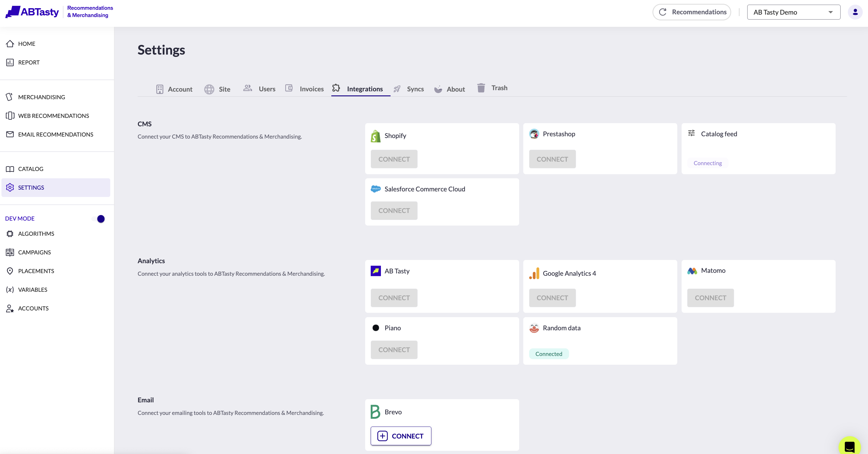The width and height of the screenshot is (868, 454).
Task: Click the Recommendations refresh icon
Action: coord(662,12)
